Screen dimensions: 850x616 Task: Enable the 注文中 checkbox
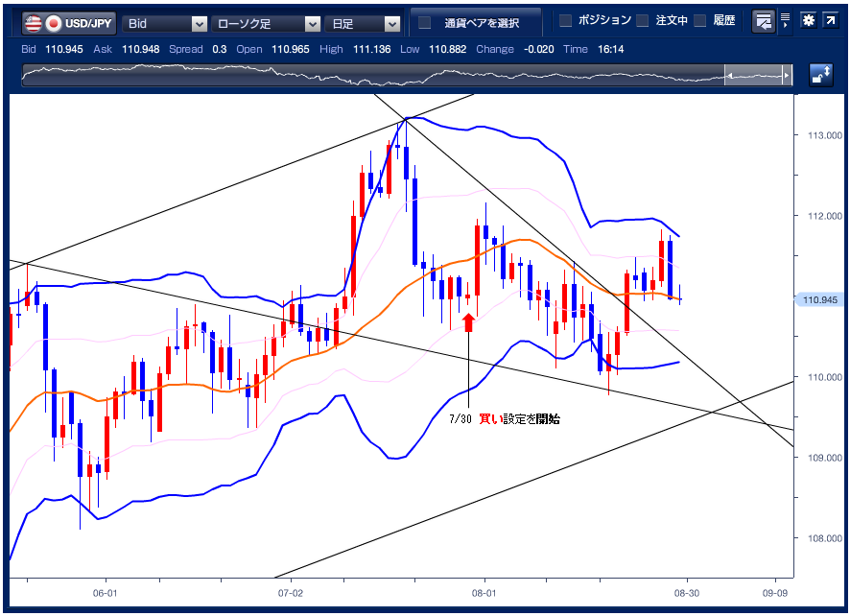tap(643, 20)
